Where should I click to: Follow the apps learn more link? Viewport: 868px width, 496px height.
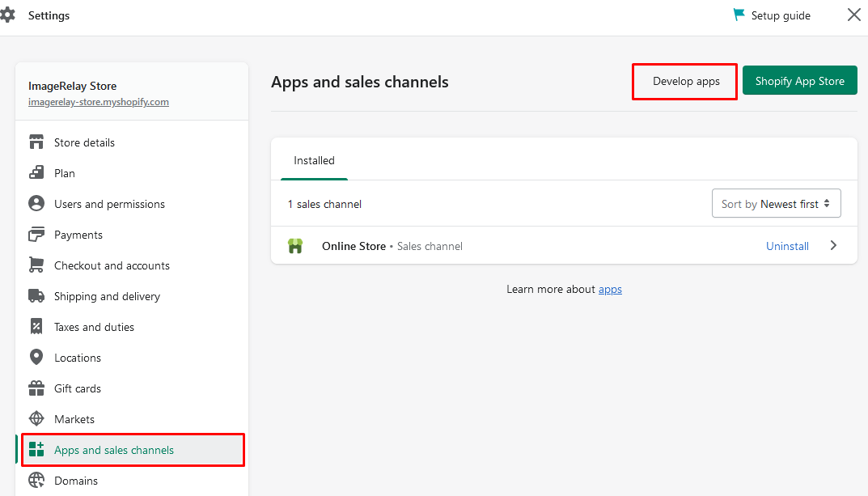pos(610,289)
